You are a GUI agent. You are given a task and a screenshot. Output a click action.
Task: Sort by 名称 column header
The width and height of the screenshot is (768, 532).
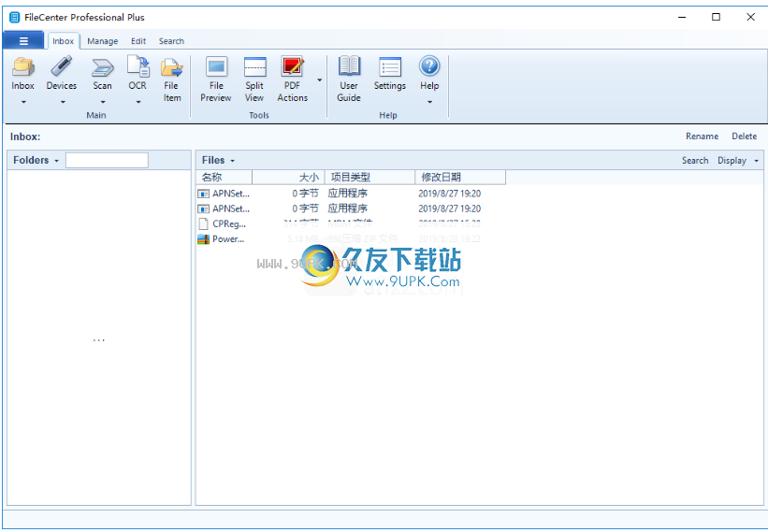(x=225, y=177)
